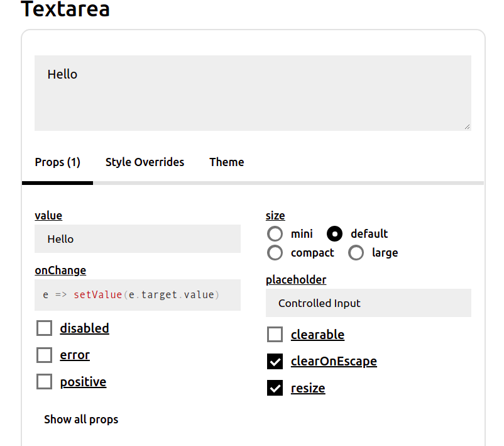Switch to the Props (1) tab

click(x=58, y=162)
